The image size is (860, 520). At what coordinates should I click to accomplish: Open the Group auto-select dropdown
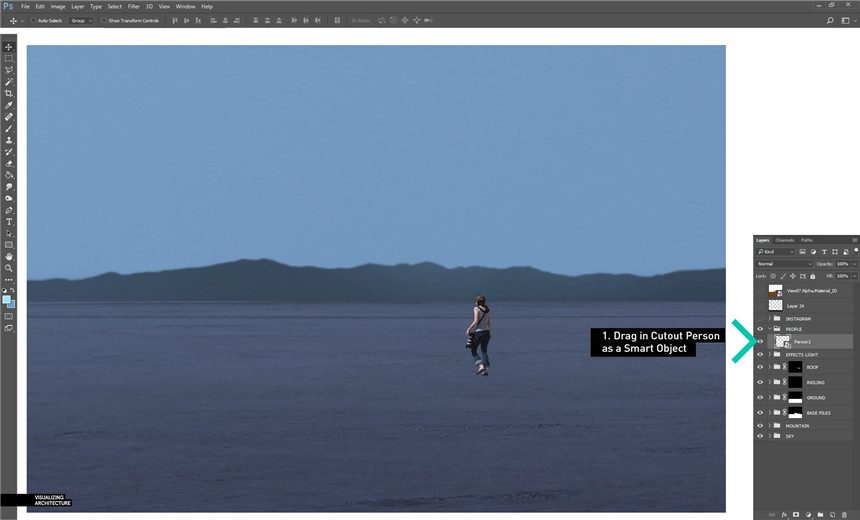(81, 20)
